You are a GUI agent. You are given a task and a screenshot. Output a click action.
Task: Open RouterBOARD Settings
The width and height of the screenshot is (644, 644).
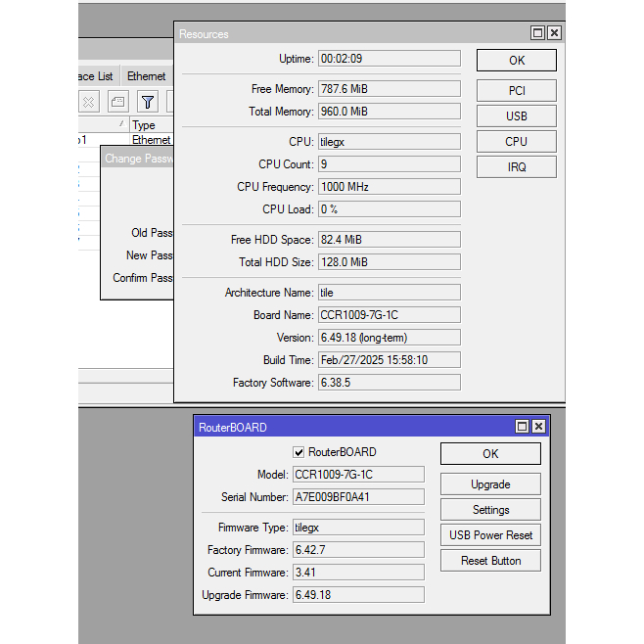tap(489, 510)
